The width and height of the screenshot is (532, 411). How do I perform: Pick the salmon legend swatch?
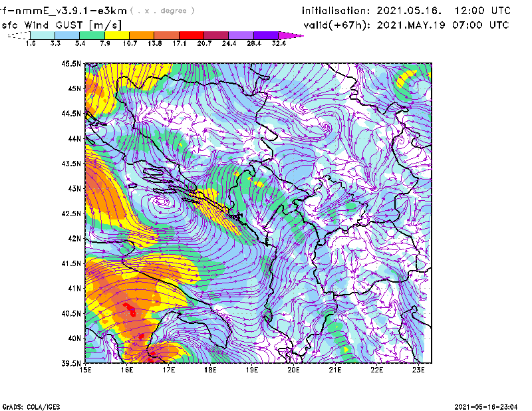[167, 35]
